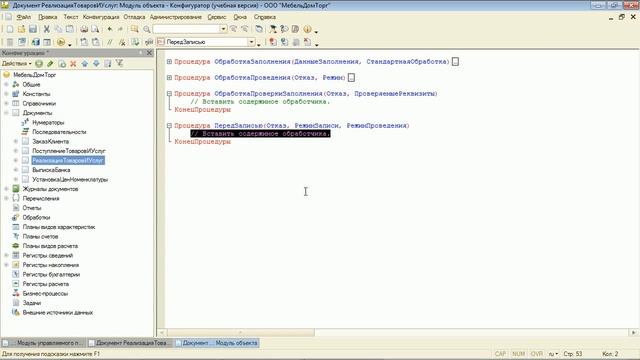The width and height of the screenshot is (640, 360).
Task: Click the filter funnel icon in the configuration panel
Action: 119,63
